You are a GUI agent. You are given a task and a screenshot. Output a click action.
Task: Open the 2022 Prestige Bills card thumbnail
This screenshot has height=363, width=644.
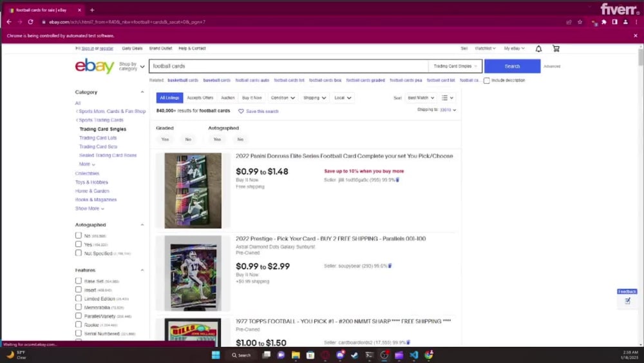tap(193, 273)
